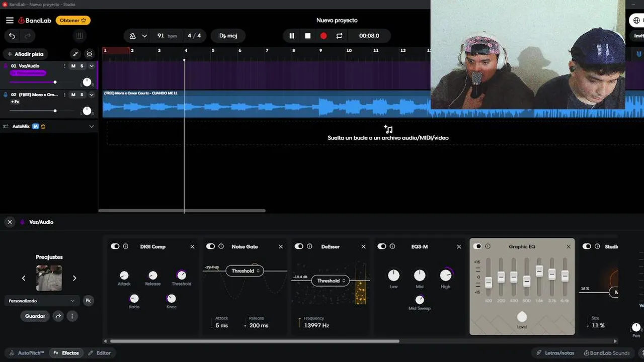Toggle the metronome icon

pos(133,36)
